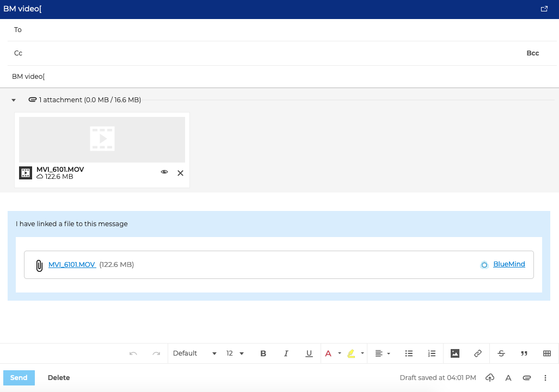Open the more options menu
Image resolution: width=559 pixels, height=392 pixels.
pyautogui.click(x=545, y=378)
